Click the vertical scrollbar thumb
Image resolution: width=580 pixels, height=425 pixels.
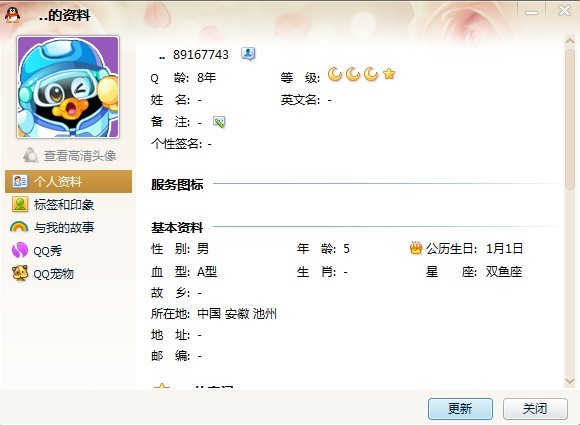click(570, 119)
